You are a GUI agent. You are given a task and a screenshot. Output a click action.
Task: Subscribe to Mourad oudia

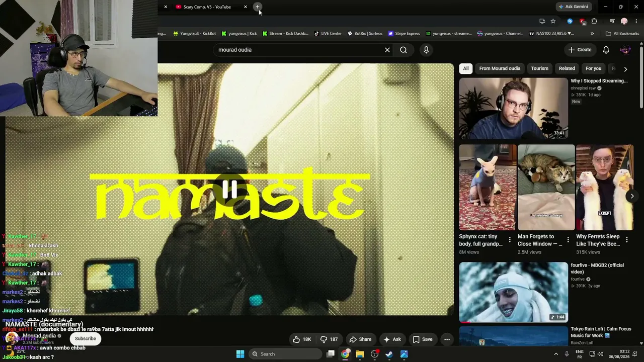click(x=86, y=338)
